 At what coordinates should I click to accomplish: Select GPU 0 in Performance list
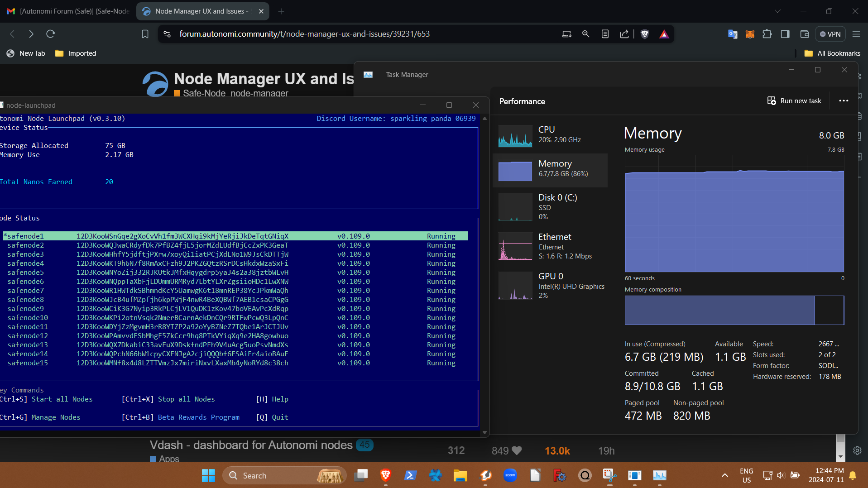[550, 285]
